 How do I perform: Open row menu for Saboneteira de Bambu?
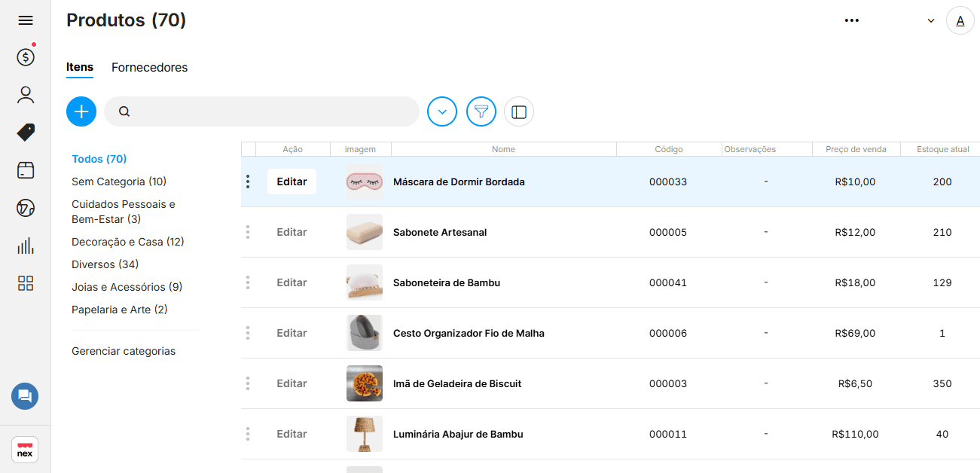coord(248,282)
